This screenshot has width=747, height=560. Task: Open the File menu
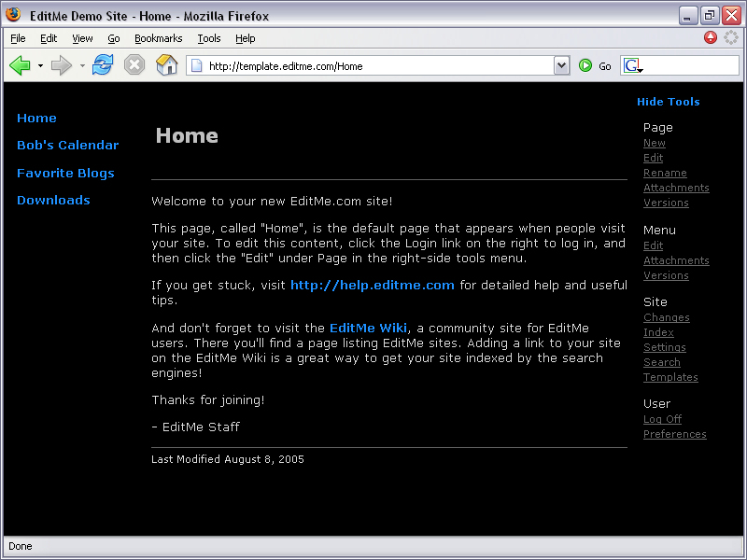[18, 38]
